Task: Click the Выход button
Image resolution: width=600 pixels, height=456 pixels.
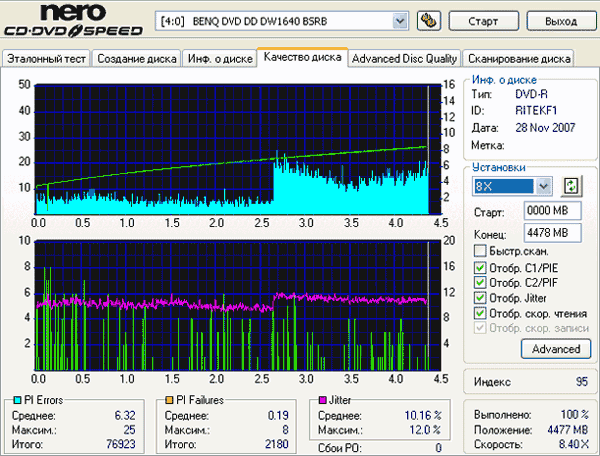Action: tap(561, 21)
